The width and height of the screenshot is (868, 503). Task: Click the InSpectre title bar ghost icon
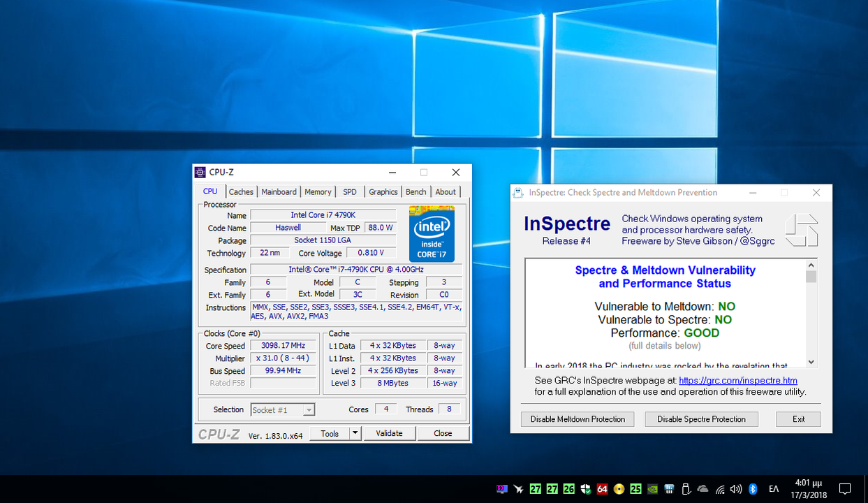pyautogui.click(x=518, y=193)
